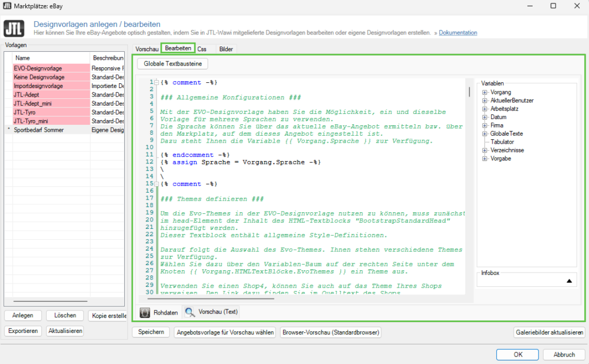Click the JTL logo icon
589x364 pixels.
click(x=14, y=28)
